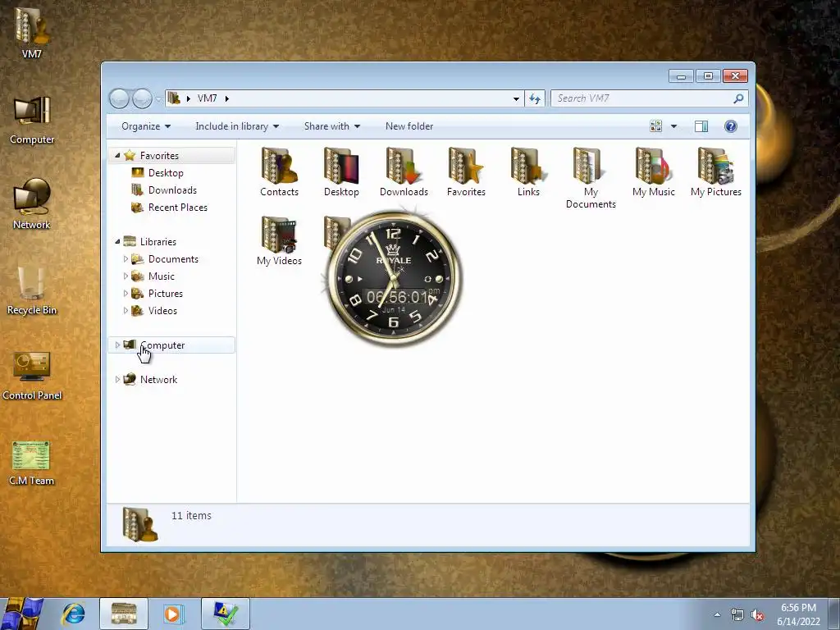
Task: Open the Action Center taskbar item
Action: (x=226, y=614)
